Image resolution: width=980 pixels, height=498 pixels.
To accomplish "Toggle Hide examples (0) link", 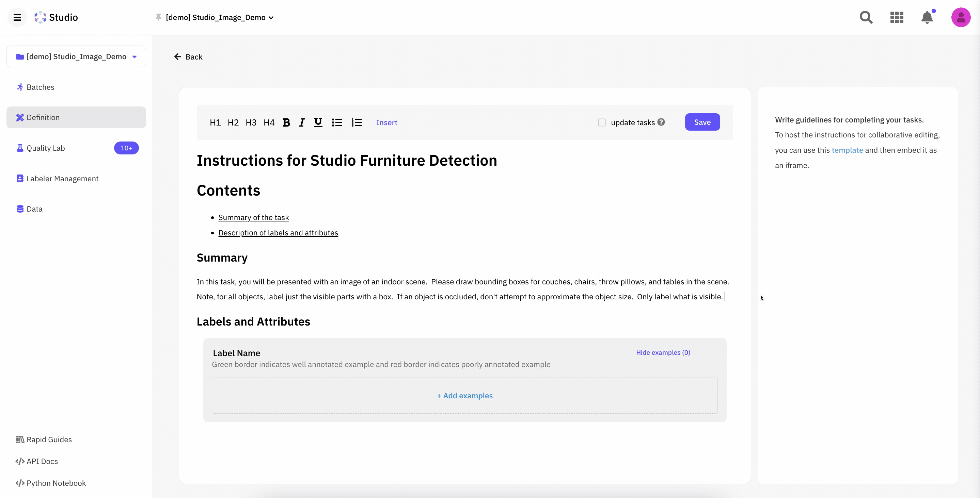I will 663,352.
